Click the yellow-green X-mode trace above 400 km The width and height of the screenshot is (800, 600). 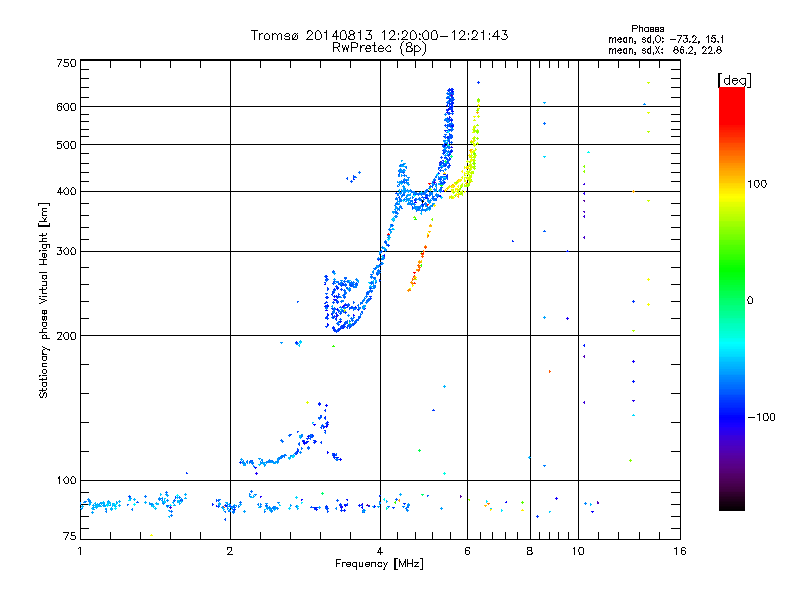coord(469,163)
